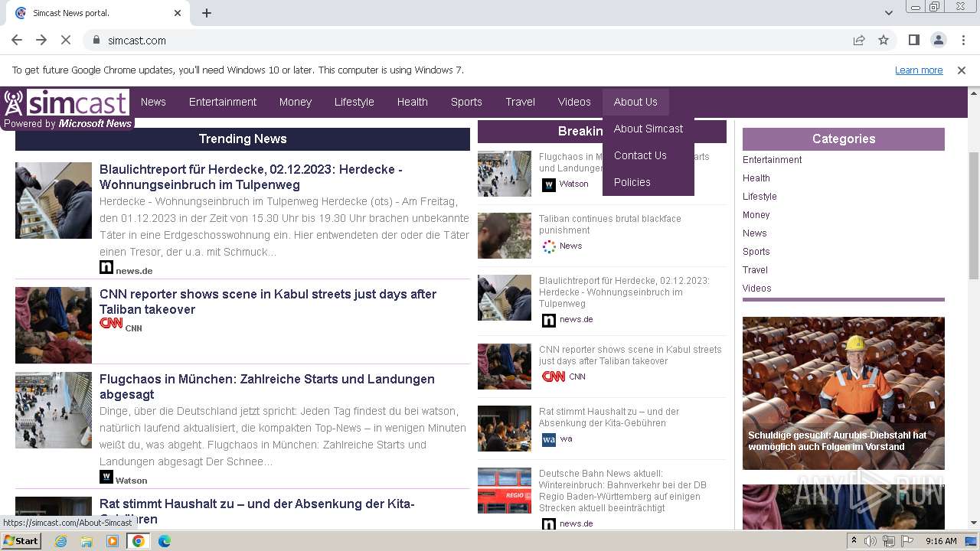Click the volume icon in system tray
The image size is (980, 551).
pos(871,541)
